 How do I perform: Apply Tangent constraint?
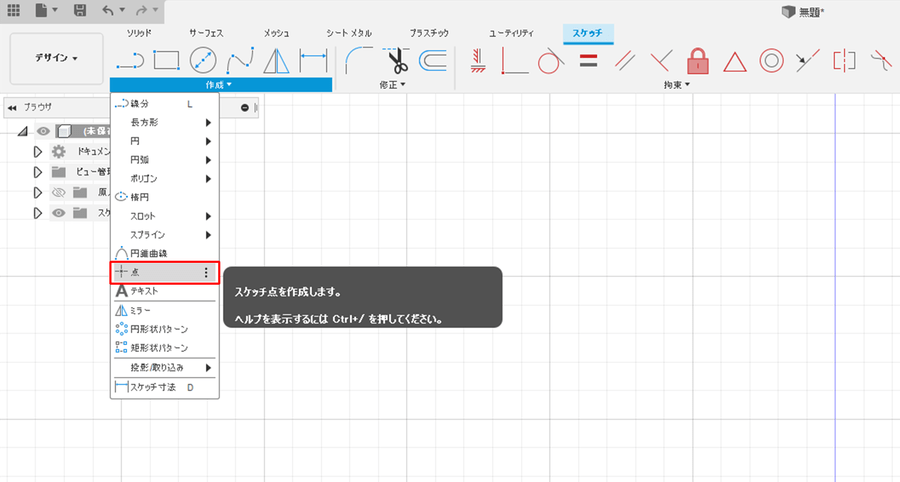coord(550,60)
